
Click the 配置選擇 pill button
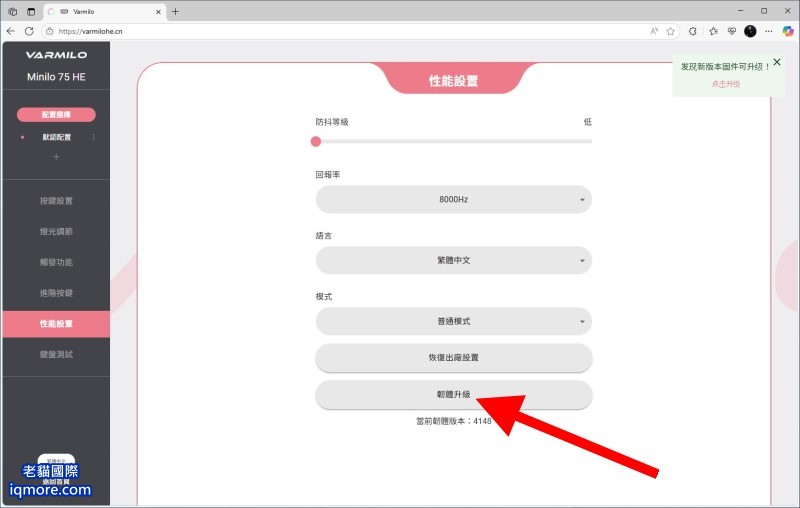click(56, 115)
